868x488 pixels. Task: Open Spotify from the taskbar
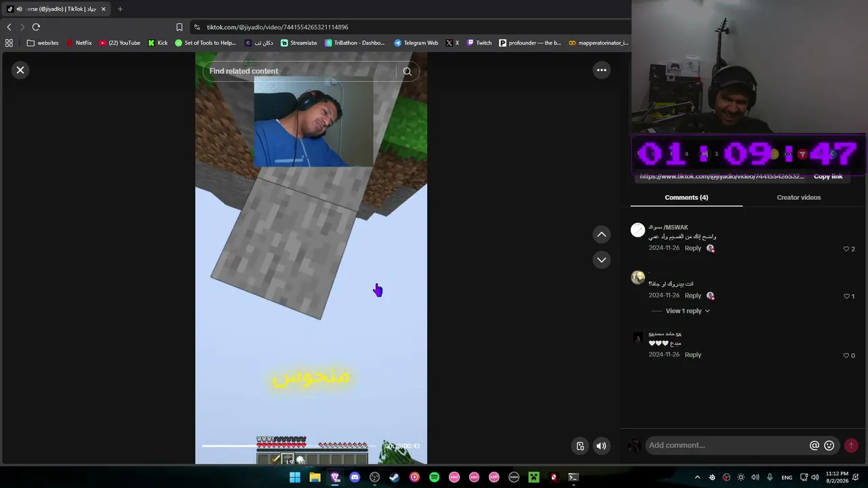tap(434, 477)
